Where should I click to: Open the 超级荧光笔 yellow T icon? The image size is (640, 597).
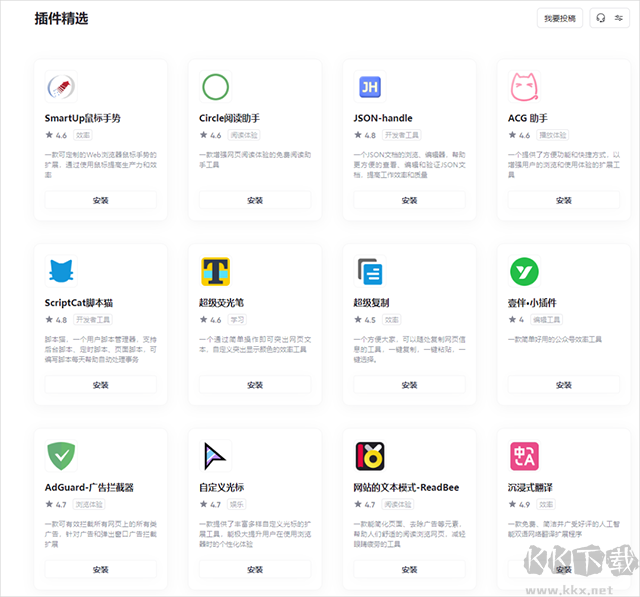[215, 271]
